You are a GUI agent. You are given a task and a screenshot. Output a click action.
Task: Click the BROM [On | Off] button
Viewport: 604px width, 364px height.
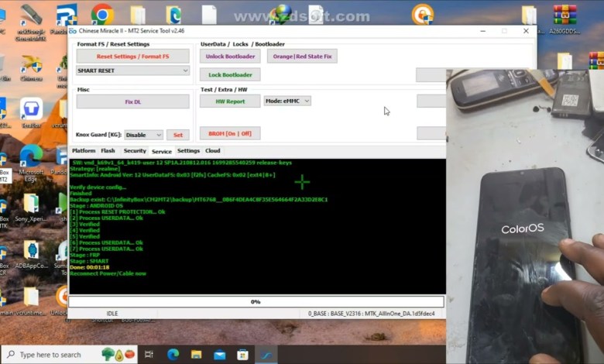[230, 134]
